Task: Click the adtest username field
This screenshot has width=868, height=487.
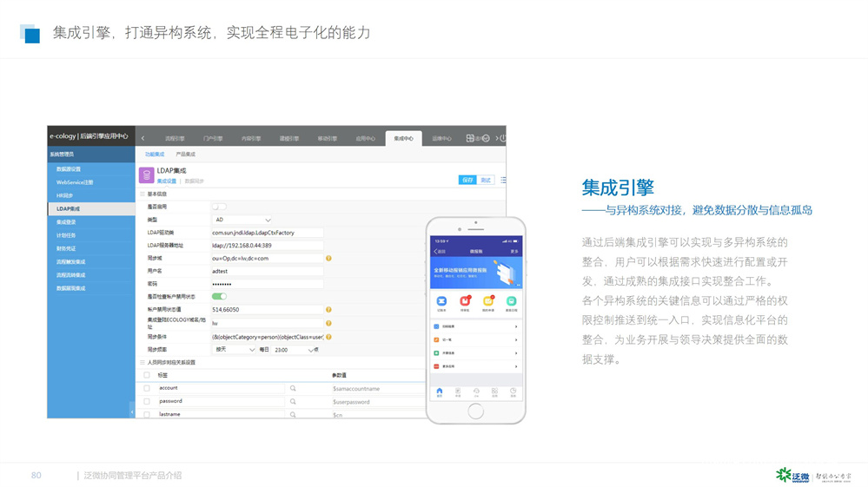Action: (268, 271)
